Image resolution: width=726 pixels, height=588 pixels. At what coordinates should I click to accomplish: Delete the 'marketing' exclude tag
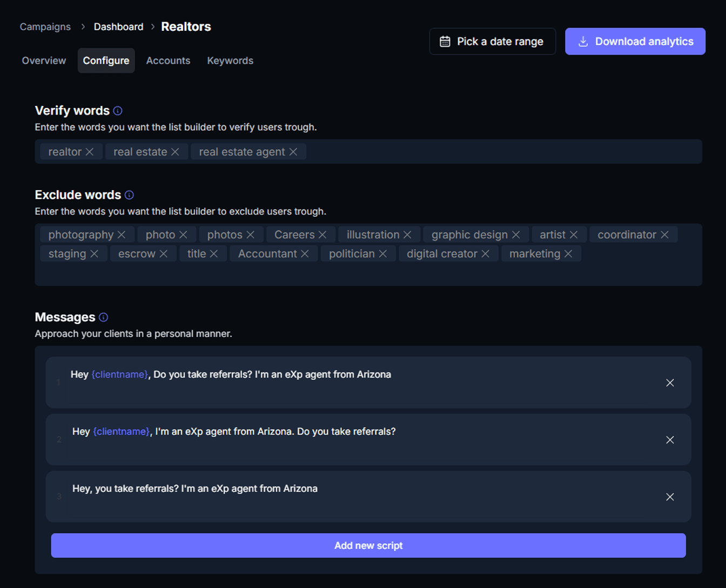(x=568, y=254)
